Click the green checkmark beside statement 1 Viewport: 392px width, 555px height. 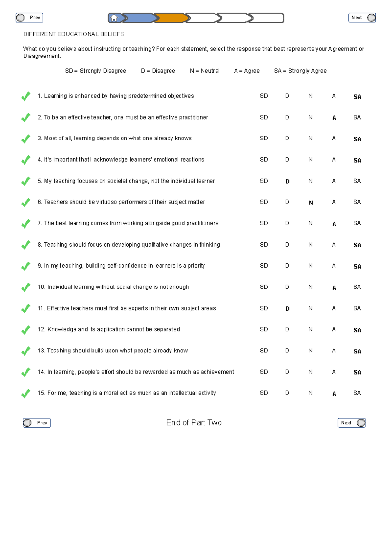(x=26, y=96)
